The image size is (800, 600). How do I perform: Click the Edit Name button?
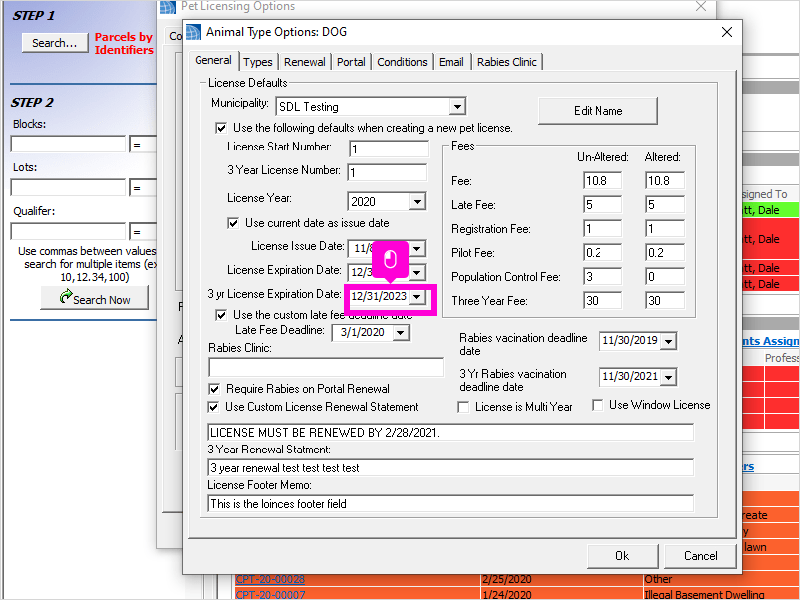(598, 111)
